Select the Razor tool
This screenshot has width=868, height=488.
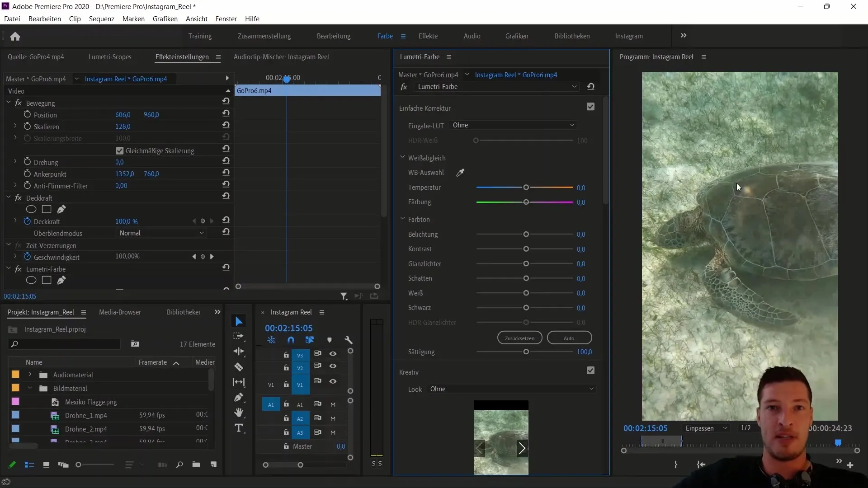click(x=239, y=367)
